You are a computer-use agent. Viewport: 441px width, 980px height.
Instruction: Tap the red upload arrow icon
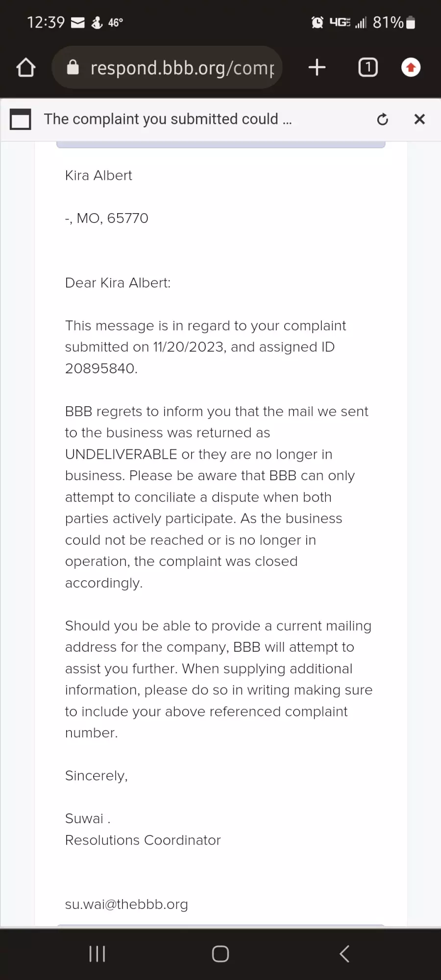point(411,67)
